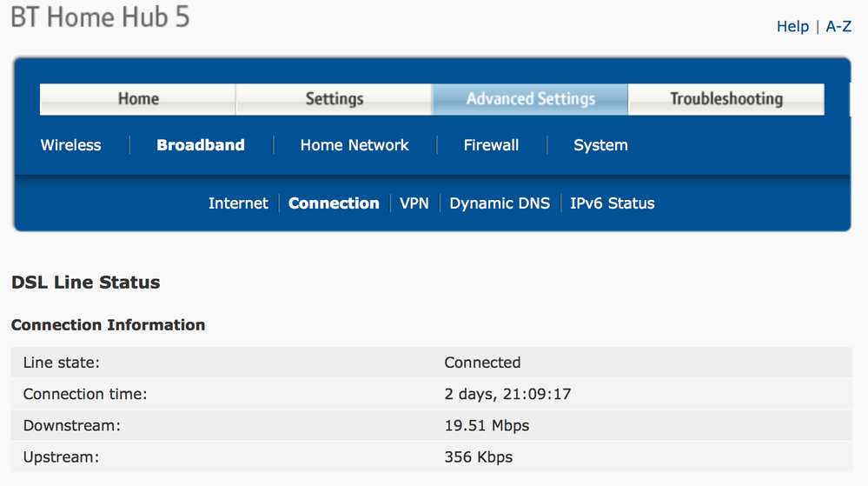Open the A-Z index link
This screenshot has height=486, width=868.
838,27
